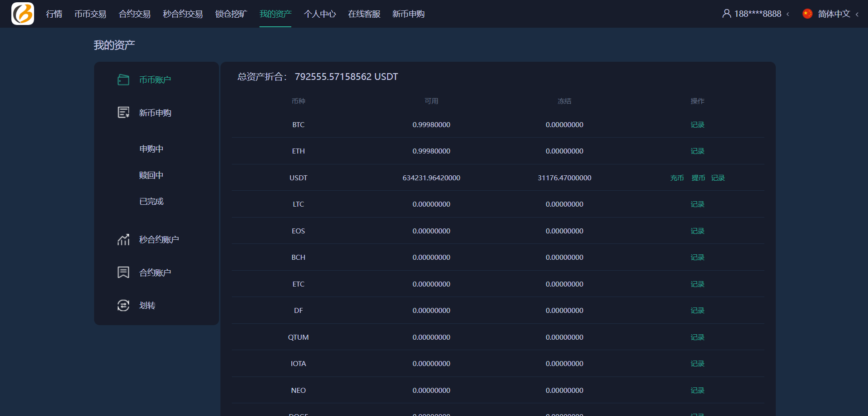The image size is (868, 416).
Task: Click the China flag language icon
Action: [x=807, y=14]
